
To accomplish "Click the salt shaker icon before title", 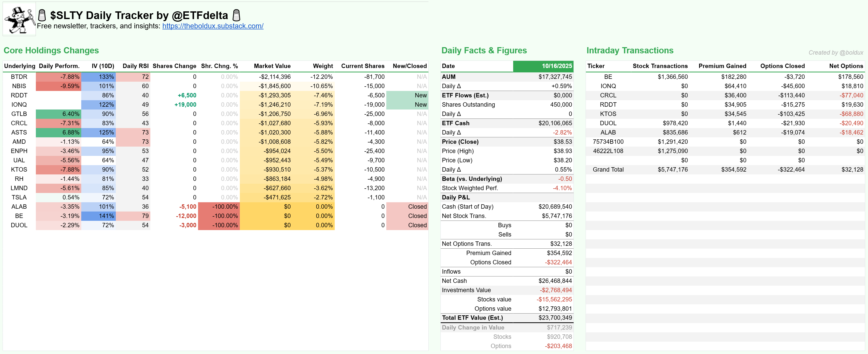I will click(42, 15).
